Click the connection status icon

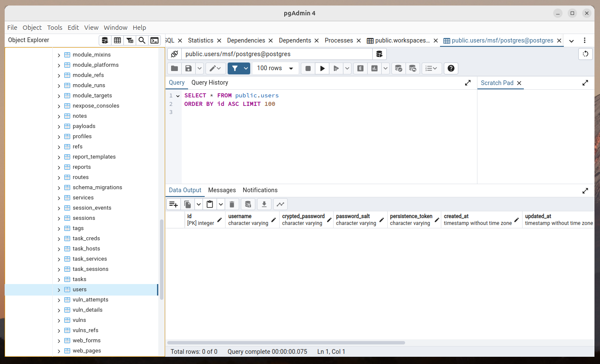[174, 54]
